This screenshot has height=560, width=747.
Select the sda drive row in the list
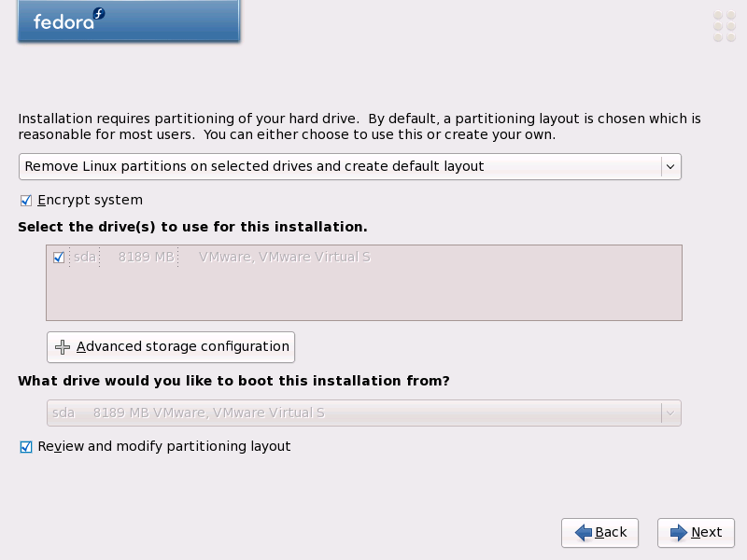280,257
